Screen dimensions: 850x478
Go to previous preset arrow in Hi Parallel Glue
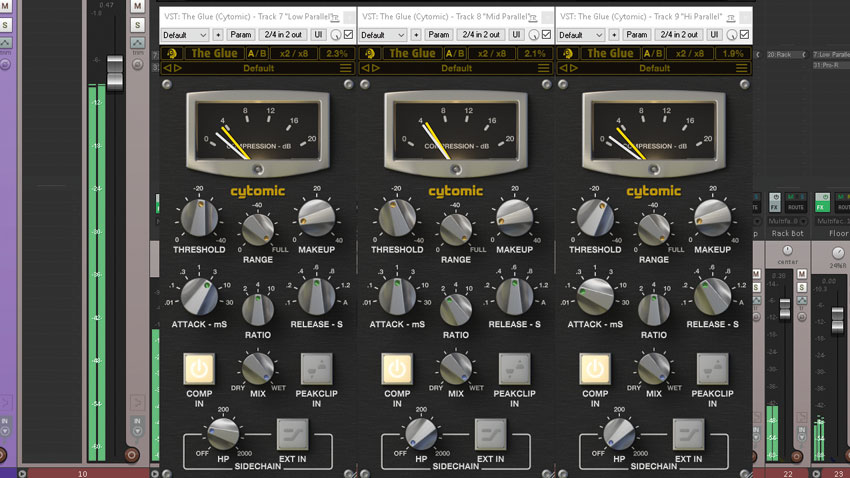[563, 68]
